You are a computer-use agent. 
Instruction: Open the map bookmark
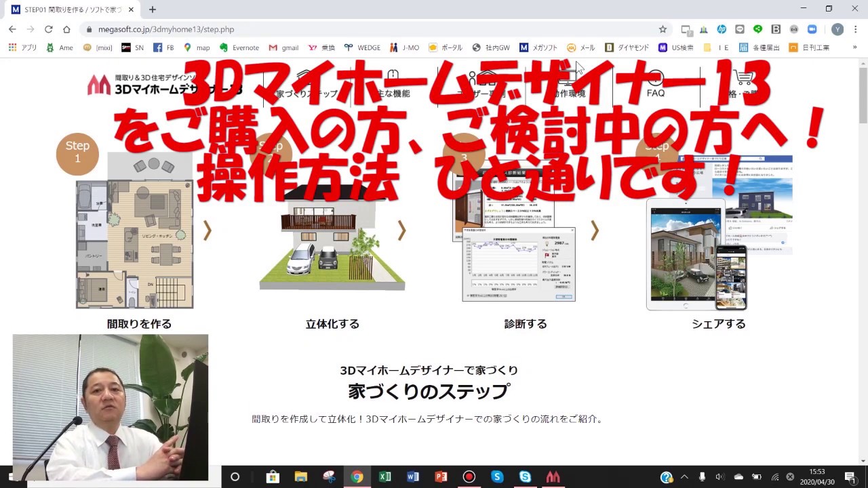197,47
